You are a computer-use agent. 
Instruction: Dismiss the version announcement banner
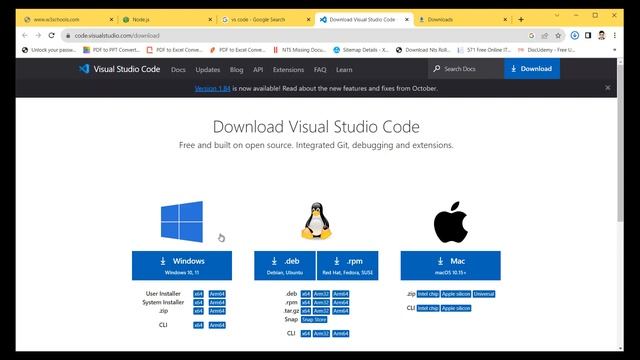(x=607, y=88)
